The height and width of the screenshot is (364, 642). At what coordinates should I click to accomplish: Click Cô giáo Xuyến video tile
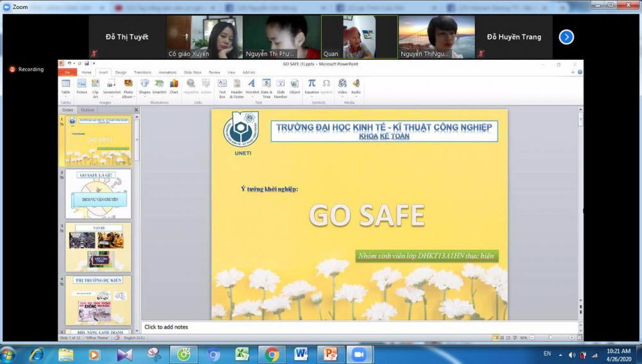(204, 37)
